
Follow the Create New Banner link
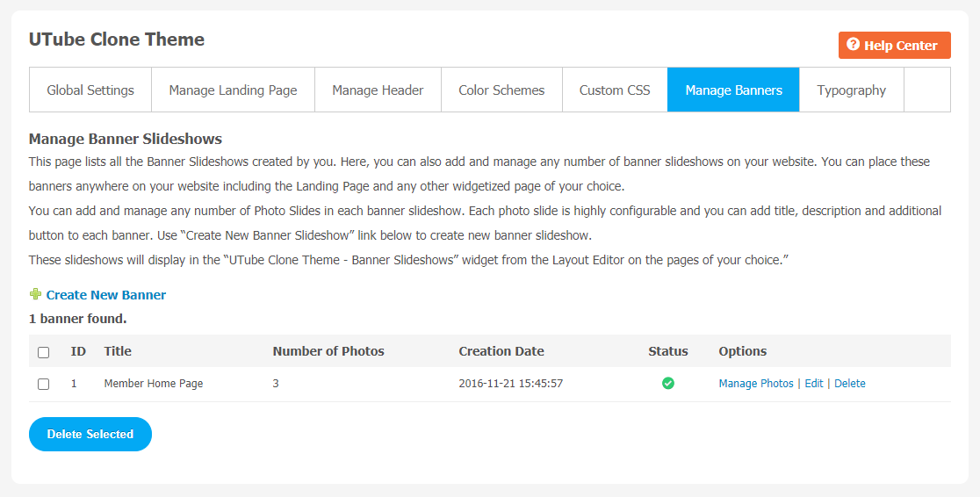pyautogui.click(x=105, y=294)
